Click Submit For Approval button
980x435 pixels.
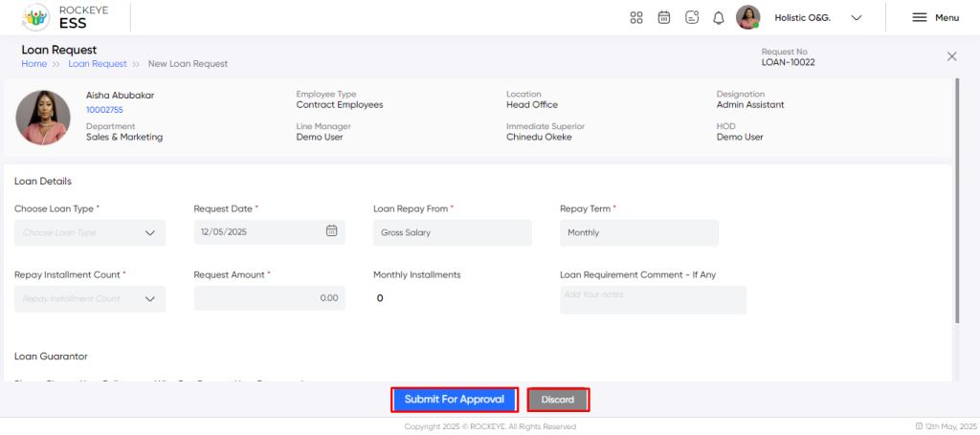455,400
